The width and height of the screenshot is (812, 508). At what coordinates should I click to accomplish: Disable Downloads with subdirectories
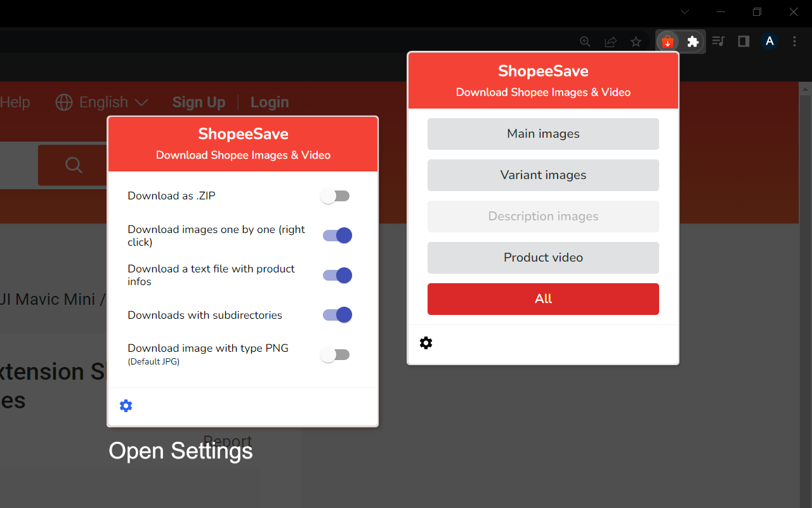[336, 314]
